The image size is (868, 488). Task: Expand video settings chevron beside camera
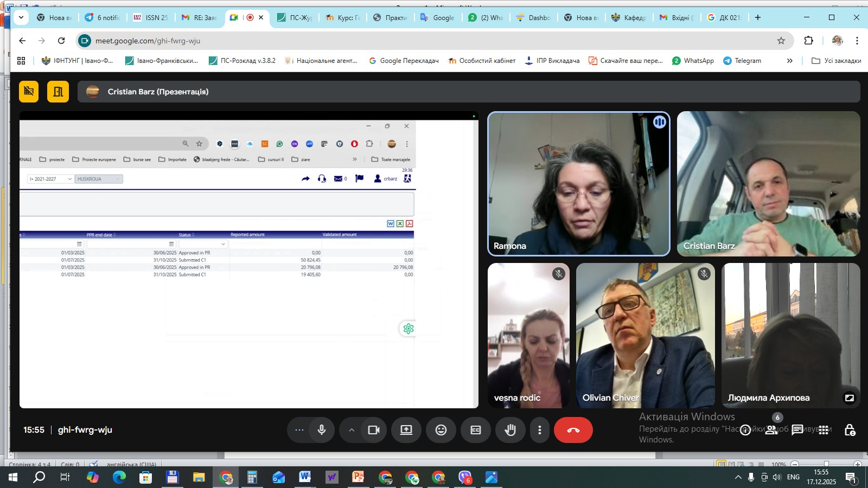[352, 430]
